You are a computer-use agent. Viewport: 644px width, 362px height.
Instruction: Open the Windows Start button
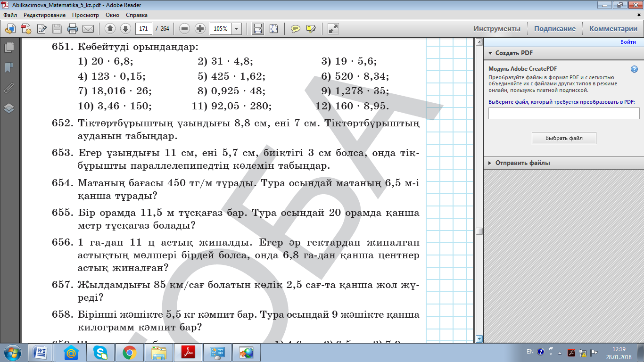coord(12,352)
